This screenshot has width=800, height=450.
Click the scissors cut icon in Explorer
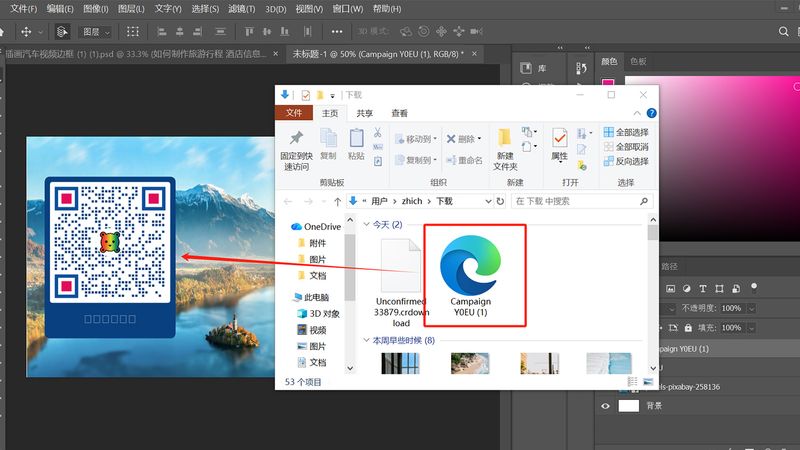378,133
